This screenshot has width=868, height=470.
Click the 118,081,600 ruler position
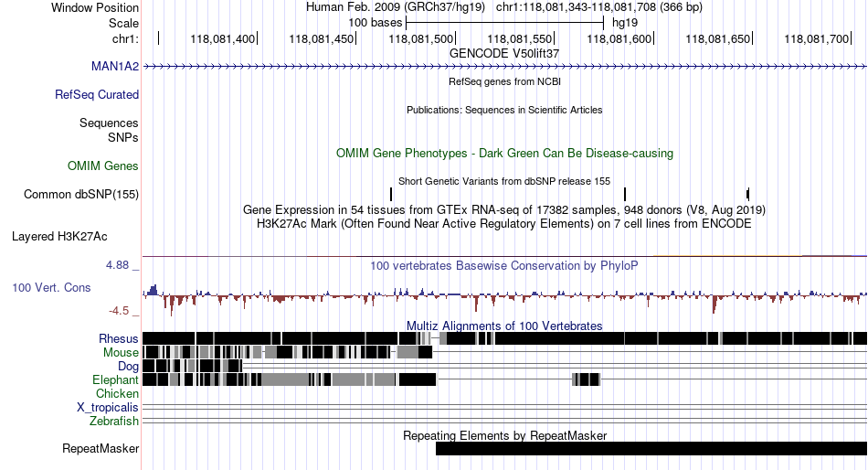tap(619, 38)
